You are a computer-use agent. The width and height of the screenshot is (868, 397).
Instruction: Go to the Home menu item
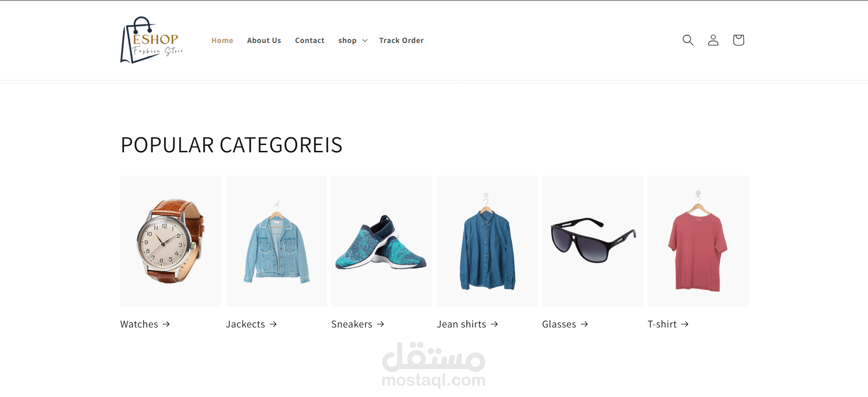(x=222, y=41)
